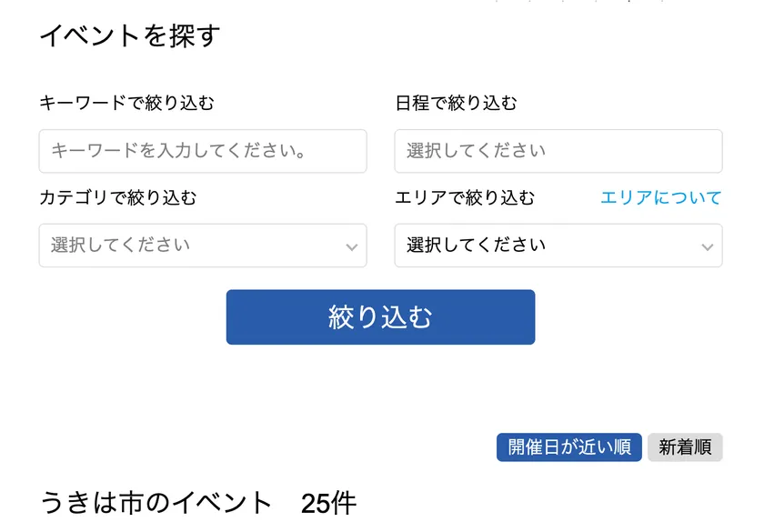Click the エリアで絞り込む label text
The width and height of the screenshot is (764, 532).
coord(465,197)
